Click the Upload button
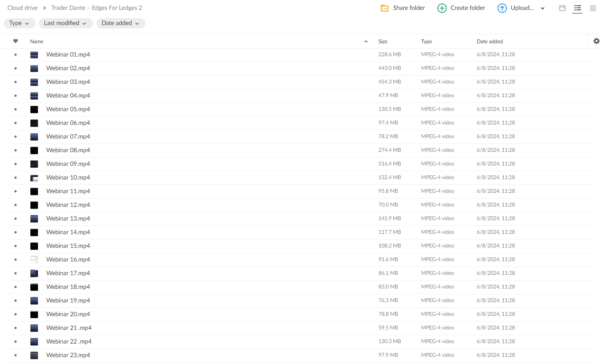This screenshot has height=364, width=600. [516, 8]
